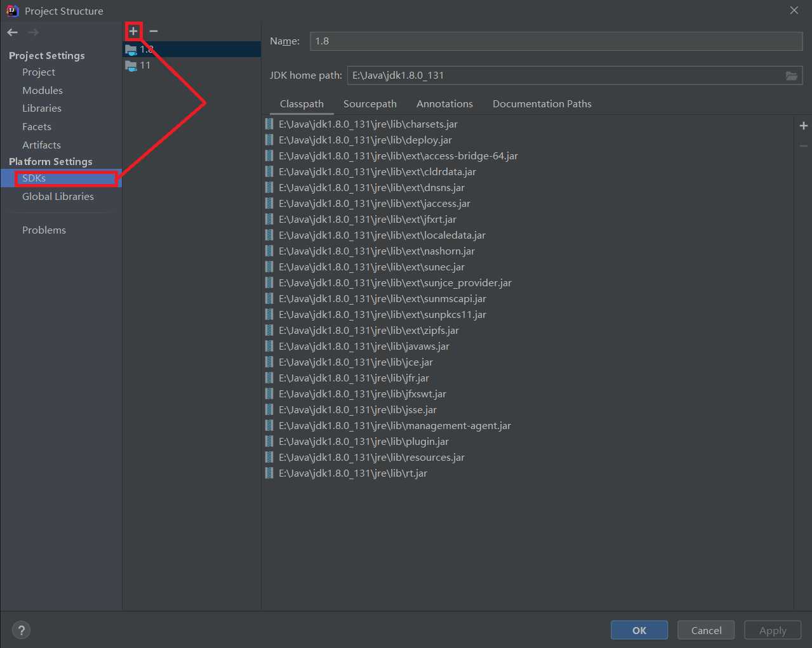Select SDKs under Platform Settings
Viewport: 812px width, 648px height.
[x=61, y=178]
